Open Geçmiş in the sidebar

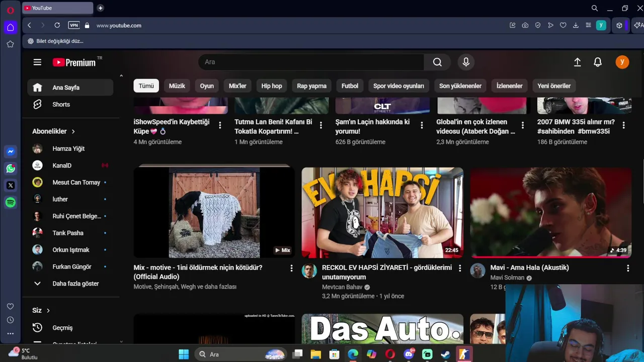click(x=70, y=328)
